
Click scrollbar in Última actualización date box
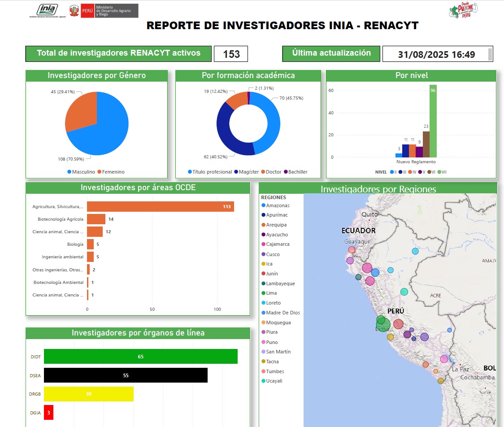point(490,54)
